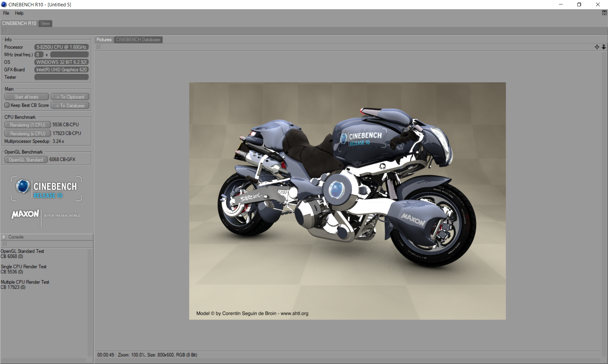The height and width of the screenshot is (364, 608).
Task: Click the dotted grip handle below the CINEBENCH R10 tab
Action: click(x=5, y=31)
